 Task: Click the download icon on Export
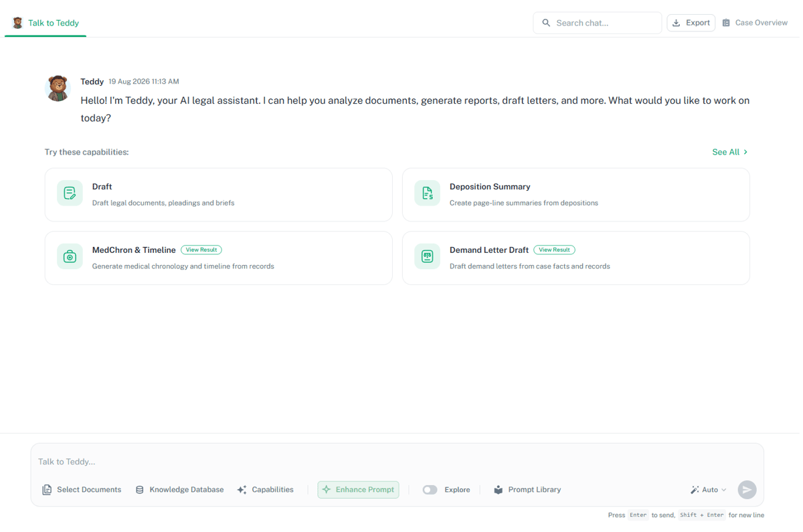(x=677, y=23)
